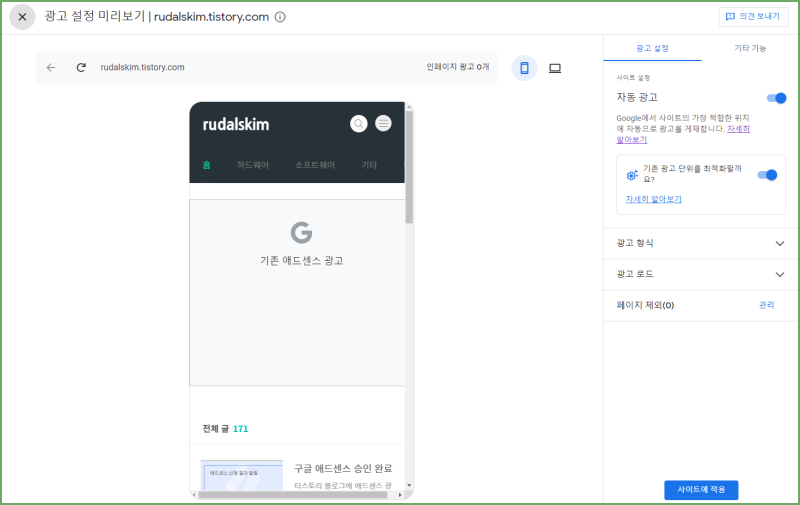Screen dimensions: 800x505
Task: Switch to desktop laptop preview icon
Action: tap(555, 68)
